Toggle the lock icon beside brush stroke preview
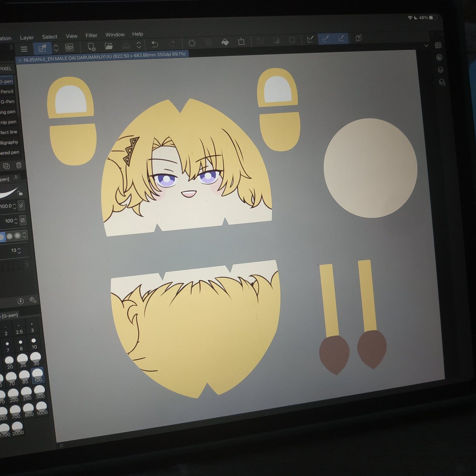 (x=20, y=193)
